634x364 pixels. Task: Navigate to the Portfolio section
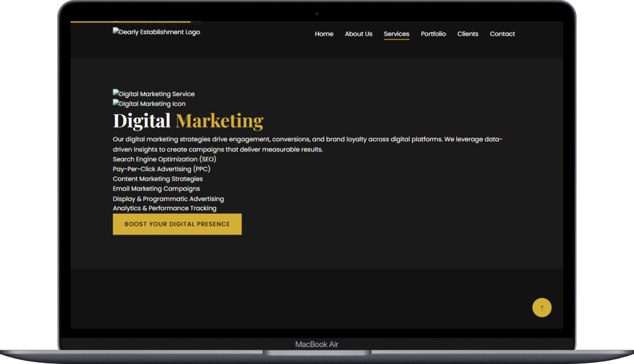click(x=433, y=34)
